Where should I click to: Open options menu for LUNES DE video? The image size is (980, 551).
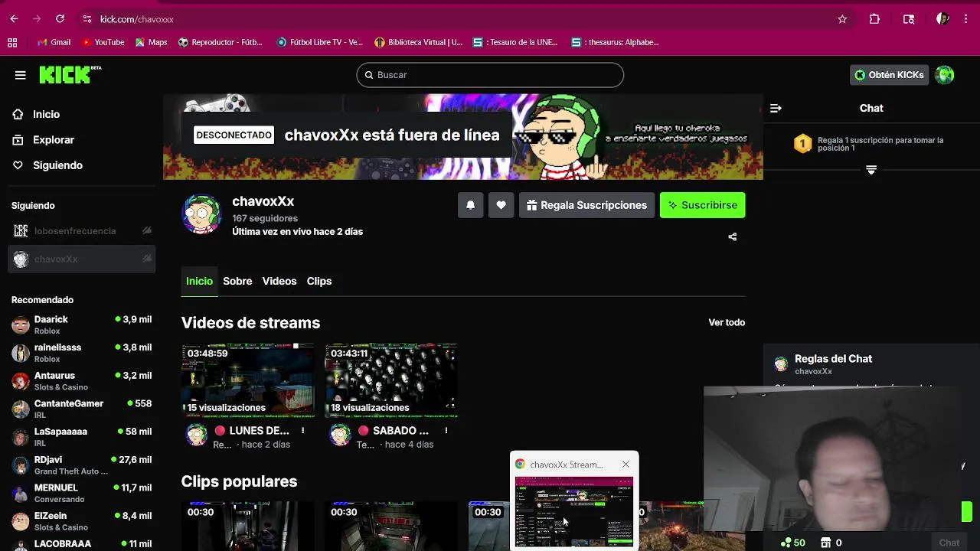point(303,431)
